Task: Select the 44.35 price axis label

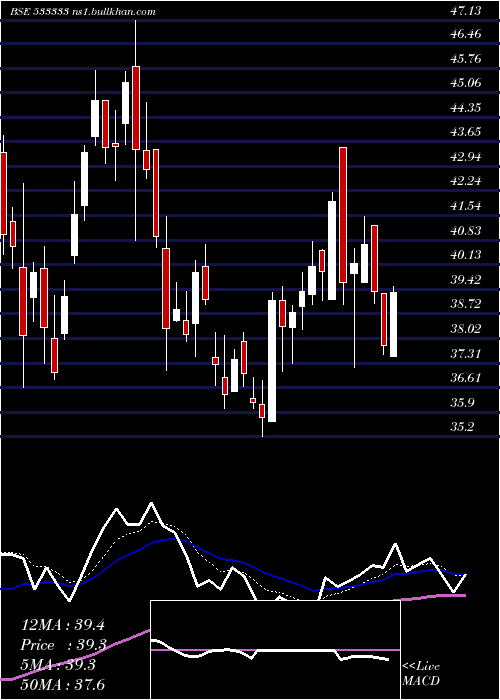Action: (x=466, y=108)
